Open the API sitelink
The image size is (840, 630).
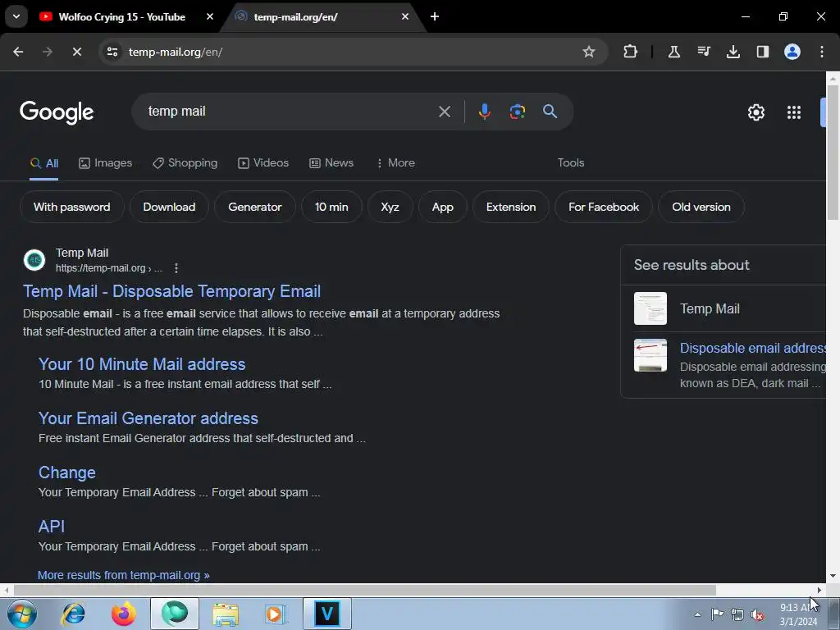tap(52, 527)
